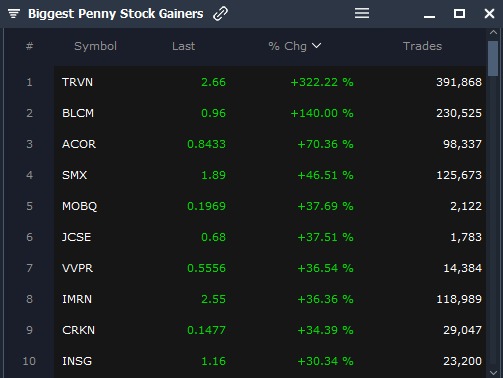
Task: Choose the MOBQ symbol
Action: 79,206
